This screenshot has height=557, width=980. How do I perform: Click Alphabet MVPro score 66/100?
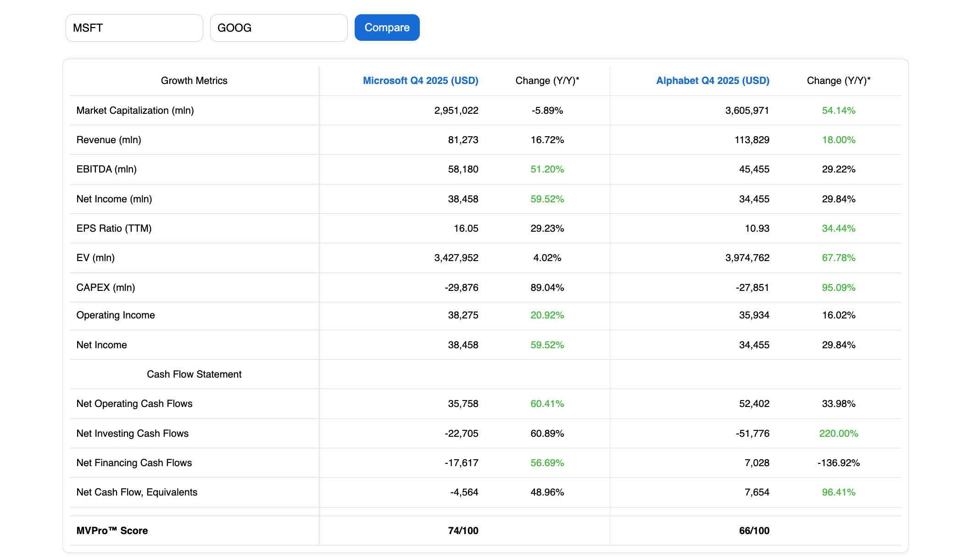point(754,531)
